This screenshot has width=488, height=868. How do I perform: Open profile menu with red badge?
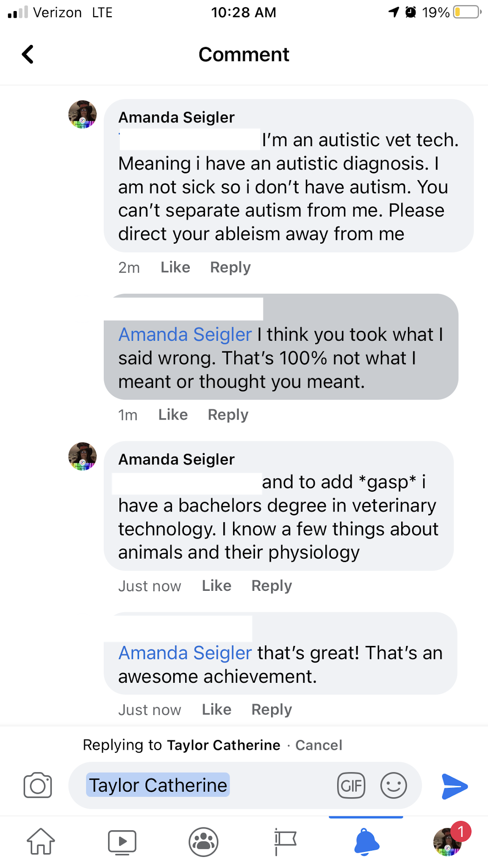448,841
